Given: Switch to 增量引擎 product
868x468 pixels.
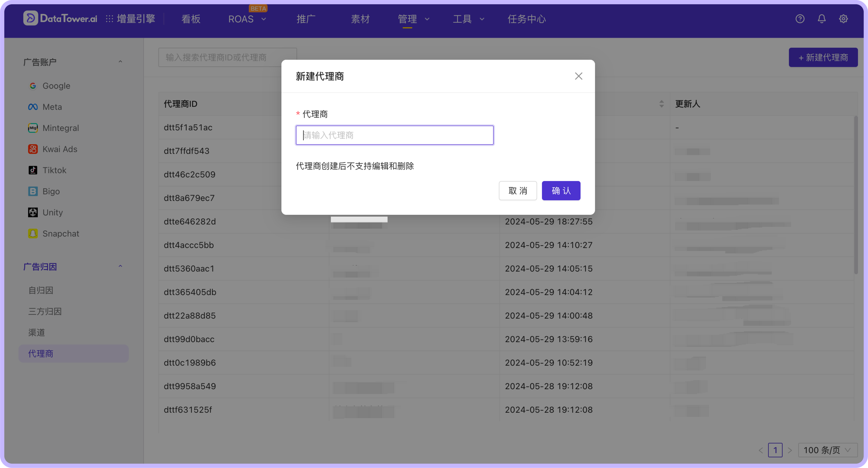Looking at the screenshot, I should pyautogui.click(x=136, y=19).
